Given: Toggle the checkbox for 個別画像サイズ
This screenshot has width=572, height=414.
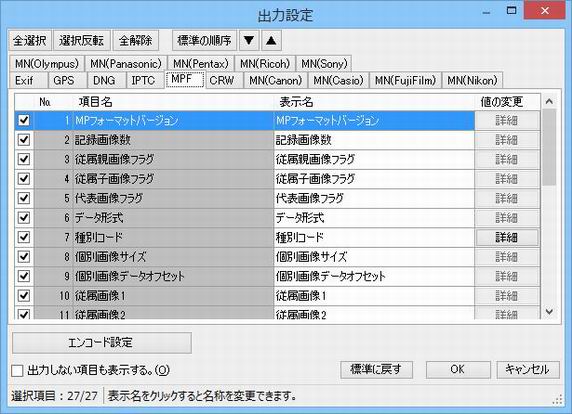Looking at the screenshot, I should click(x=24, y=257).
